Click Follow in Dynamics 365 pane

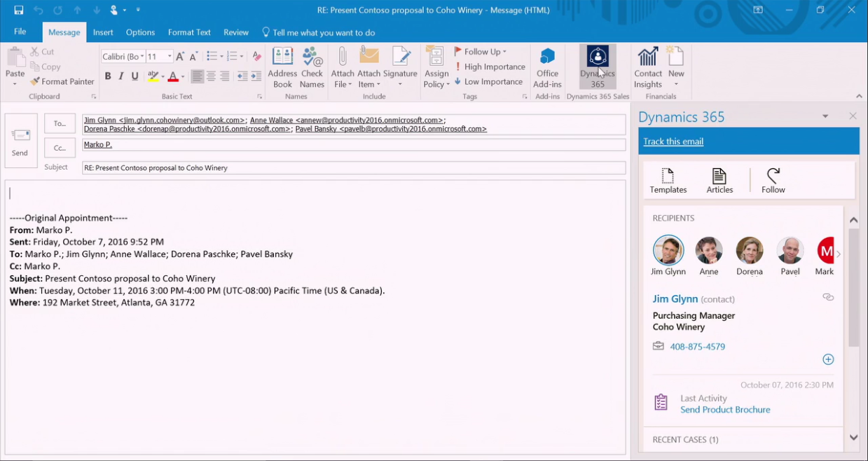[773, 181]
